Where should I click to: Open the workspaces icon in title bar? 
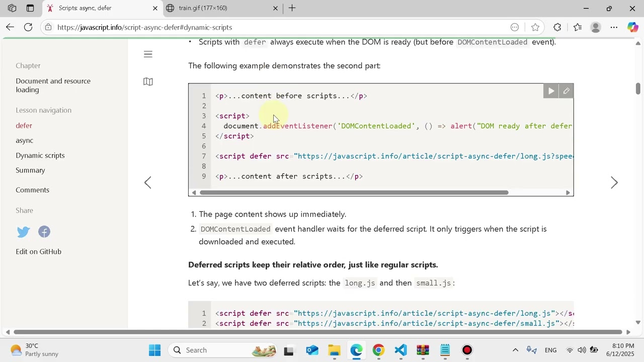pyautogui.click(x=12, y=8)
